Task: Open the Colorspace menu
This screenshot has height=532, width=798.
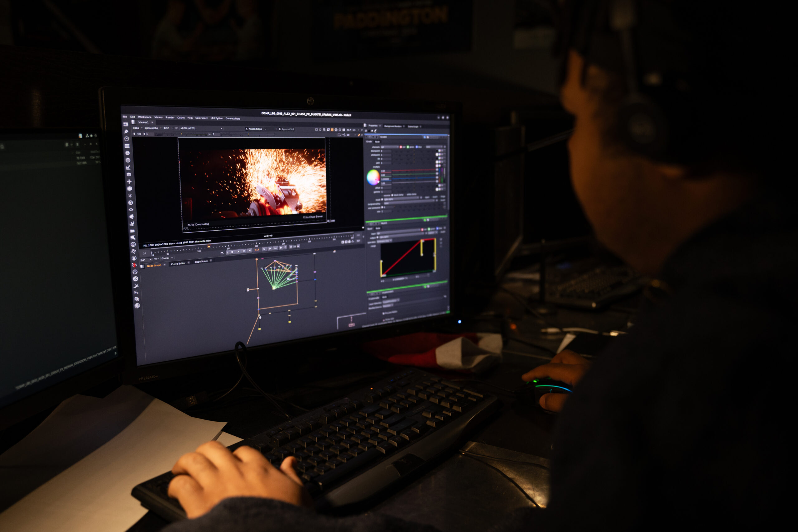Action: click(202, 118)
